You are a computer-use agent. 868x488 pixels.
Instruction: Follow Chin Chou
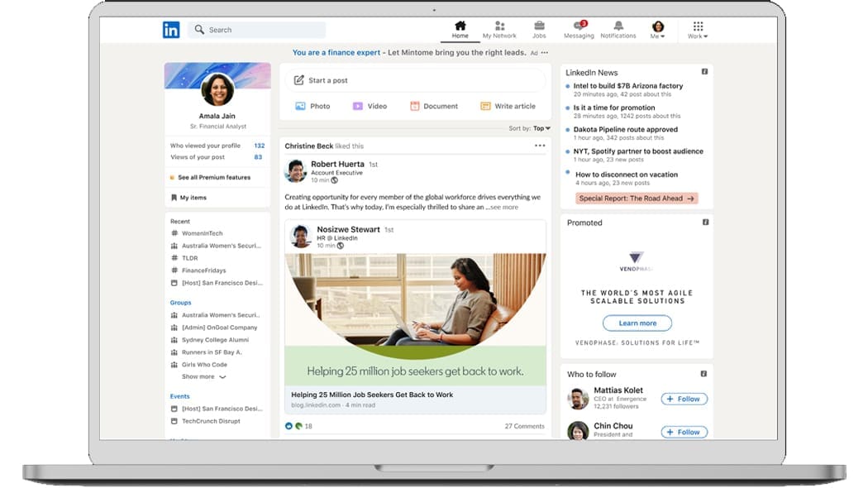(684, 432)
